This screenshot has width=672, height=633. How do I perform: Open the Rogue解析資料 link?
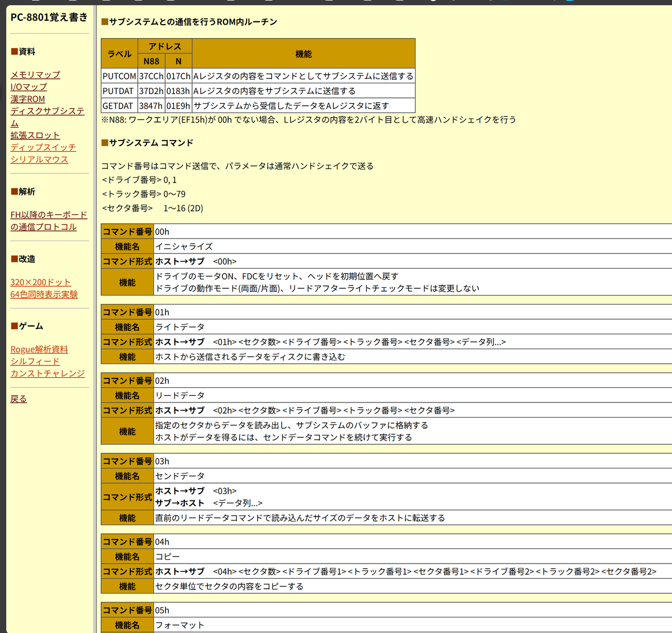coord(39,349)
